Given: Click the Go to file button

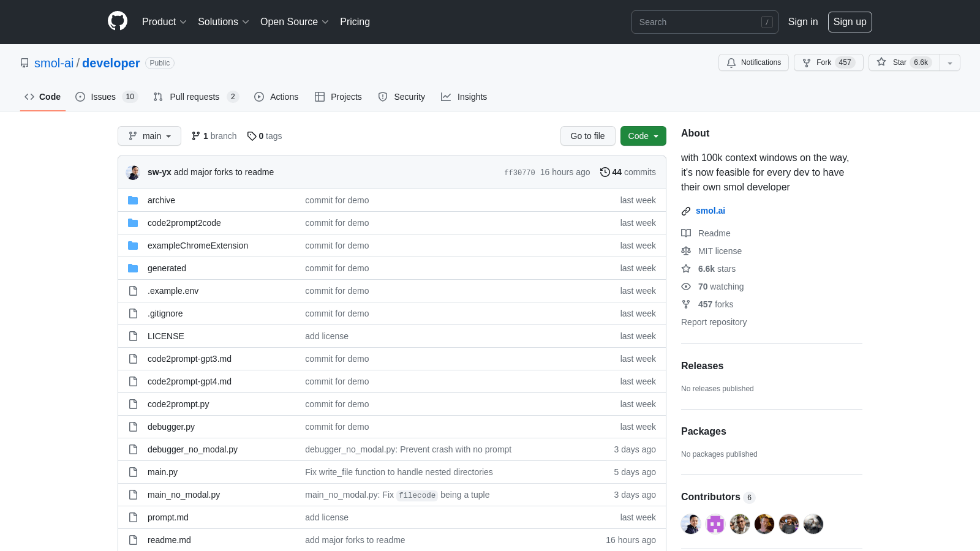Looking at the screenshot, I should pyautogui.click(x=588, y=136).
